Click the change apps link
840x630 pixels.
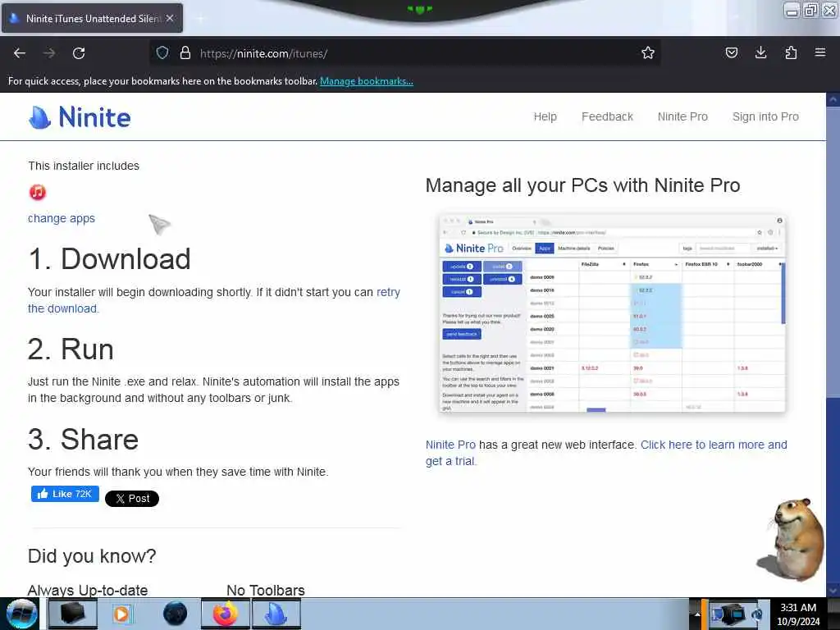[x=61, y=218]
